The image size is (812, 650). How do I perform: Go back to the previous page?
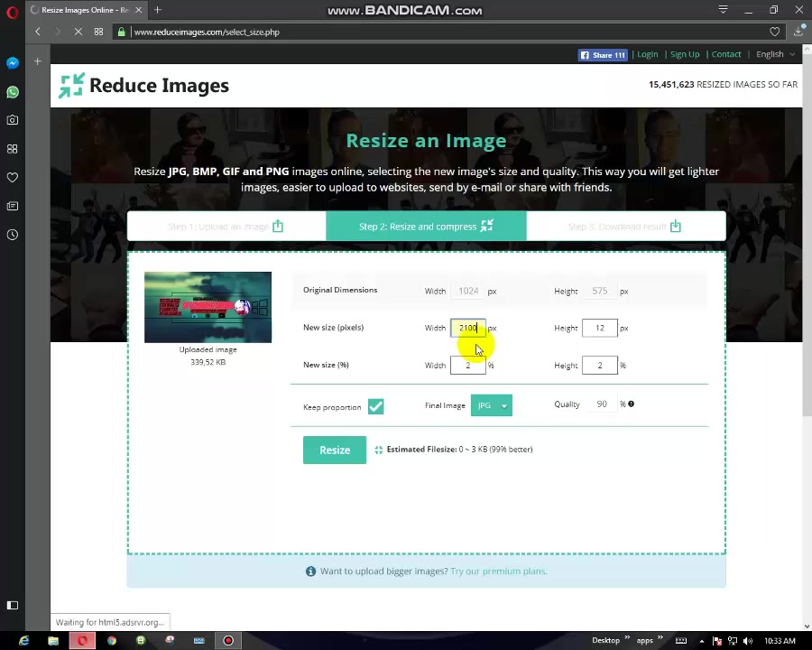[x=38, y=32]
